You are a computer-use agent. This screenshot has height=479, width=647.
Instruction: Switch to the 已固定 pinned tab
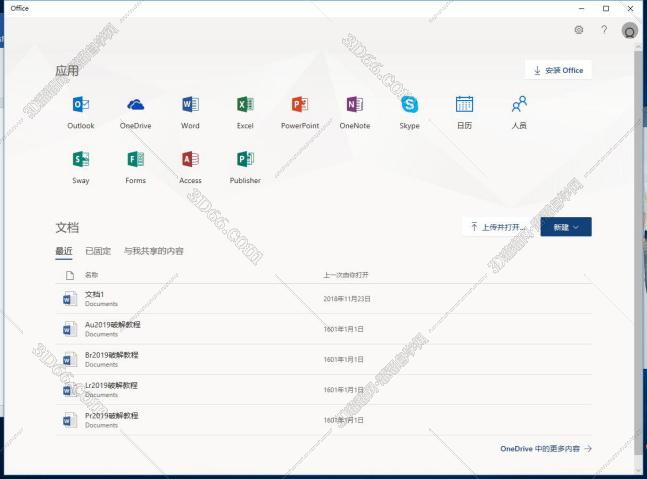point(98,251)
